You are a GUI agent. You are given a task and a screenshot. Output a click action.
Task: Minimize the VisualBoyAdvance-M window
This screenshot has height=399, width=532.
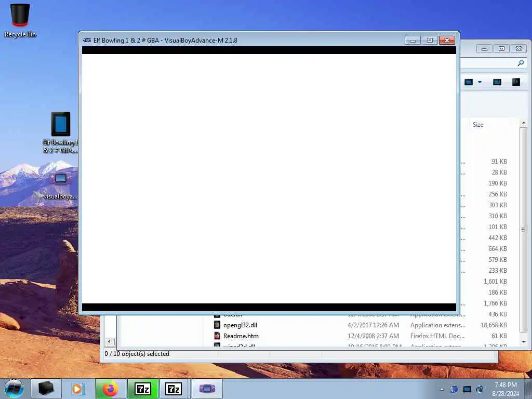tap(413, 41)
